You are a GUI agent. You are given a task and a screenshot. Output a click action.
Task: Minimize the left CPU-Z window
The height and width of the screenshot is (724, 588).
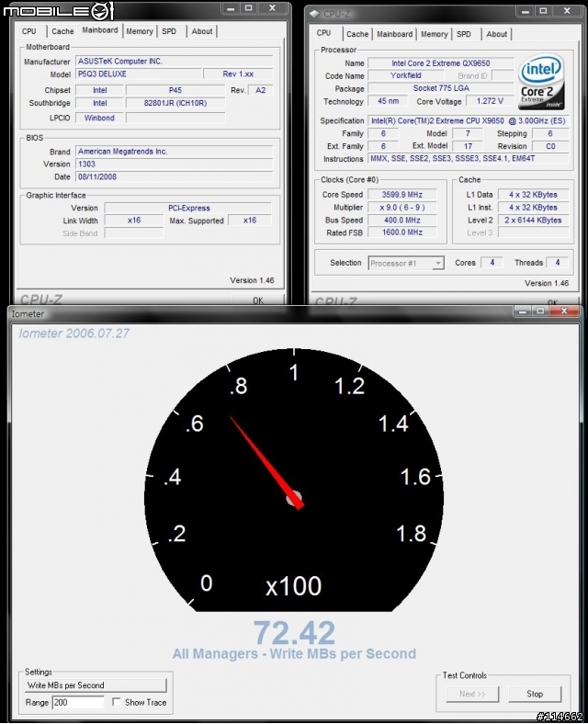[232, 8]
